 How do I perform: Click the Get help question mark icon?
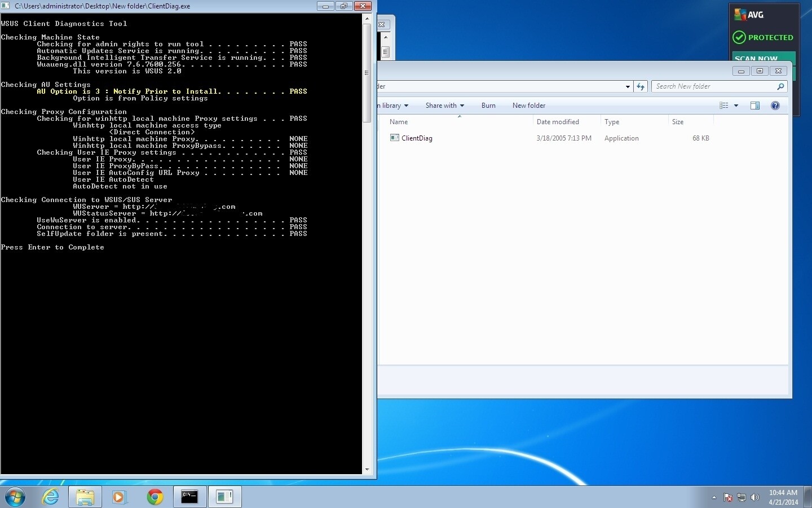pyautogui.click(x=775, y=106)
